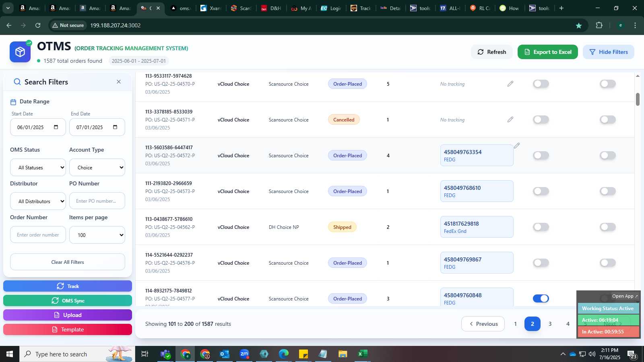Toggle first switch for cancelled order 113-3378185-8533039
The height and width of the screenshot is (362, 644).
pos(541,119)
